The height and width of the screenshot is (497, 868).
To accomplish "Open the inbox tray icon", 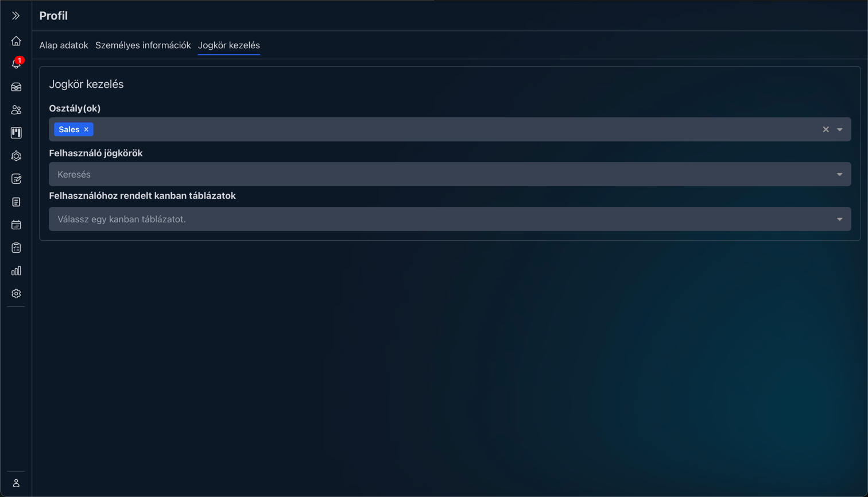I will click(16, 87).
